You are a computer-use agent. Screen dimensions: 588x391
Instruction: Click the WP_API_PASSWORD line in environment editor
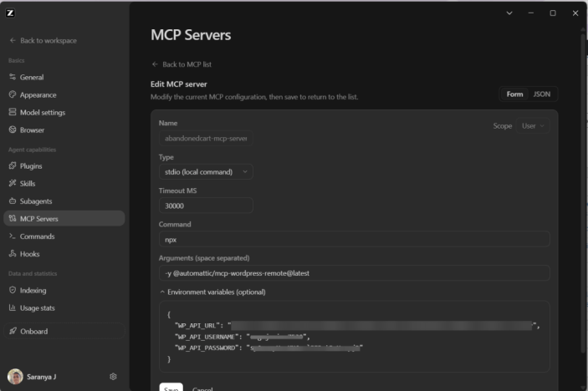tap(268, 348)
